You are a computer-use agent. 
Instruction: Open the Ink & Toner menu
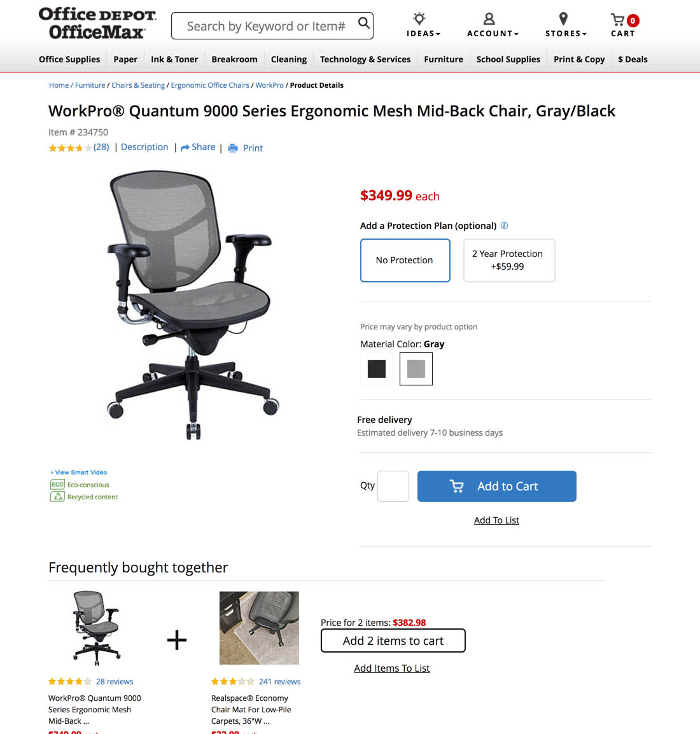174,59
